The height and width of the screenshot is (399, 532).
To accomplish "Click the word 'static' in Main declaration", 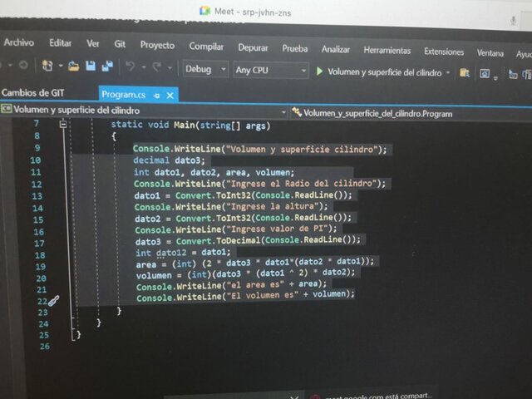I will [x=126, y=124].
